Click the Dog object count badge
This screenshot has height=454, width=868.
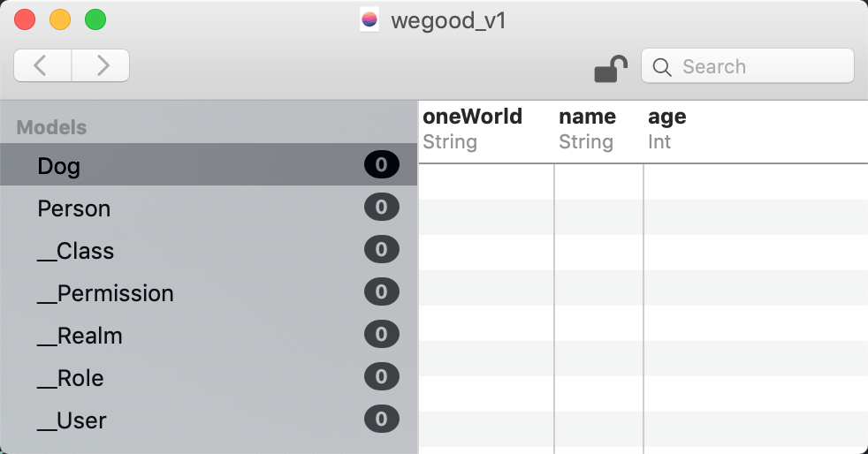tap(381, 164)
